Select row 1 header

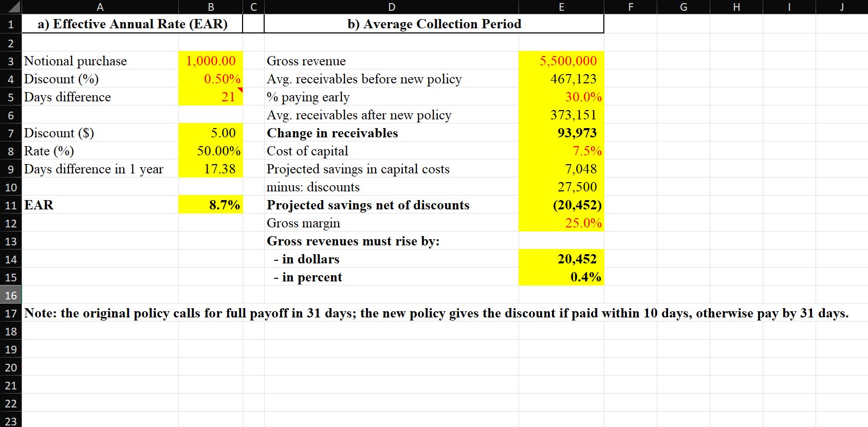point(11,24)
